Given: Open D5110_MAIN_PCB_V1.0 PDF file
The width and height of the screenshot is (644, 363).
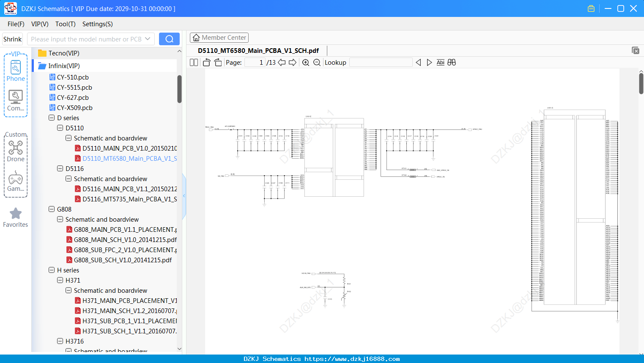Looking at the screenshot, I should (x=126, y=148).
